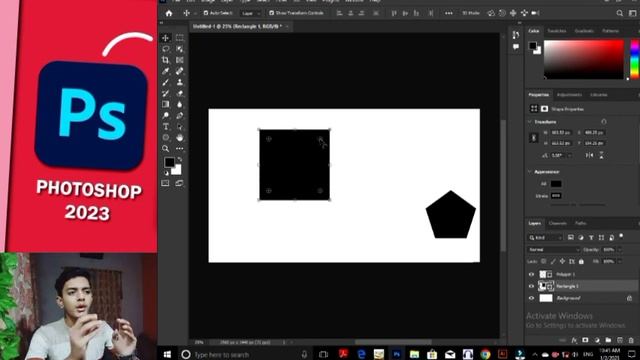
Task: Click the Create new group folder icon
Action: click(x=608, y=340)
